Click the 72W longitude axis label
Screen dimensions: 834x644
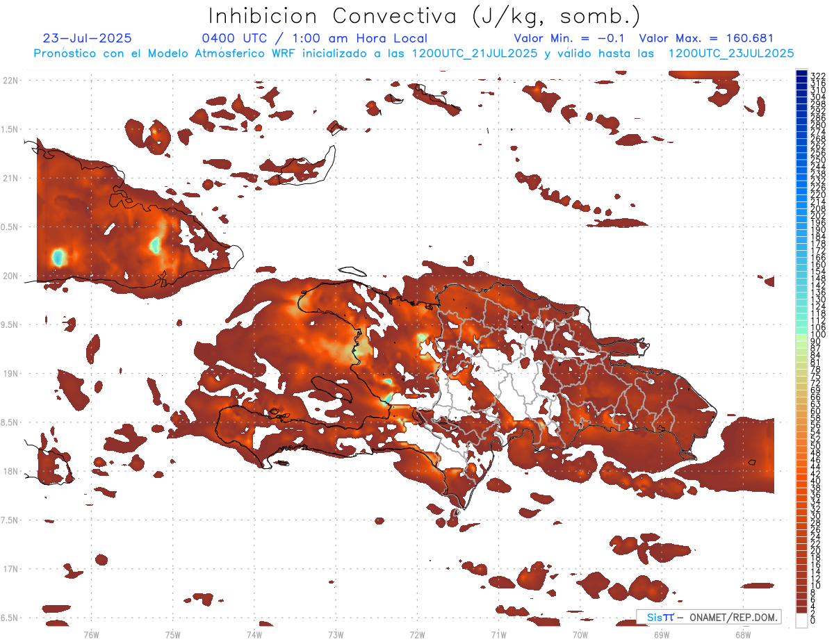pos(417,634)
